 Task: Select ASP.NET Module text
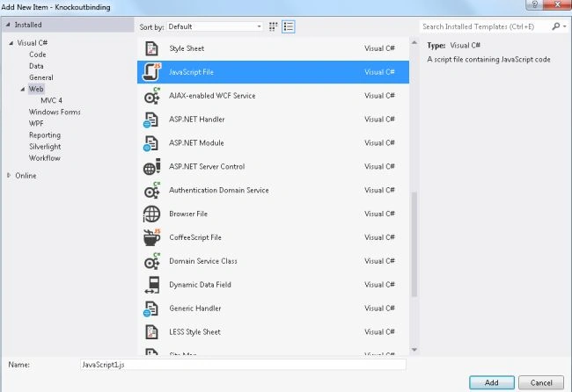pyautogui.click(x=196, y=142)
